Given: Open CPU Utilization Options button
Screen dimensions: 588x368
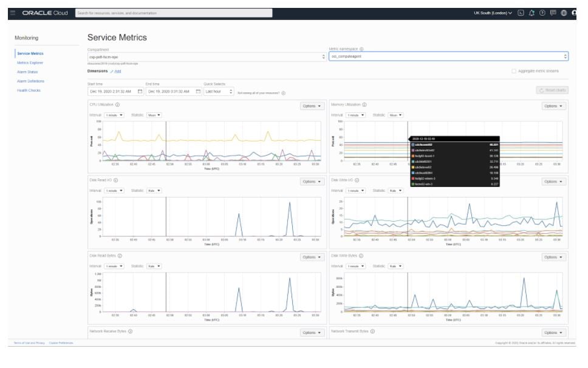Looking at the screenshot, I should [x=312, y=106].
